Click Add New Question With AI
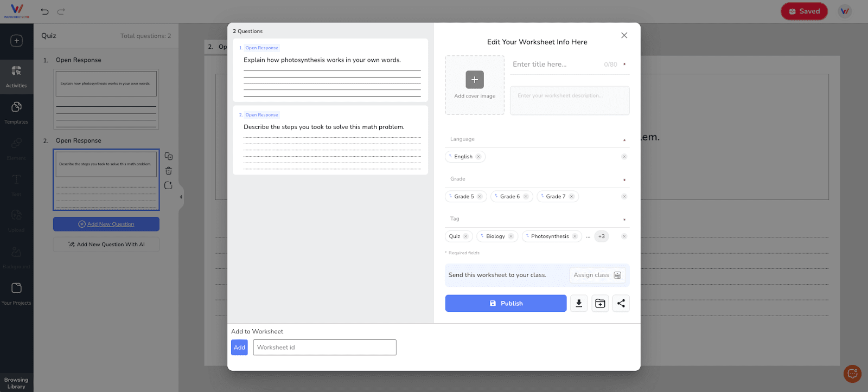The width and height of the screenshot is (868, 392). coord(106,245)
